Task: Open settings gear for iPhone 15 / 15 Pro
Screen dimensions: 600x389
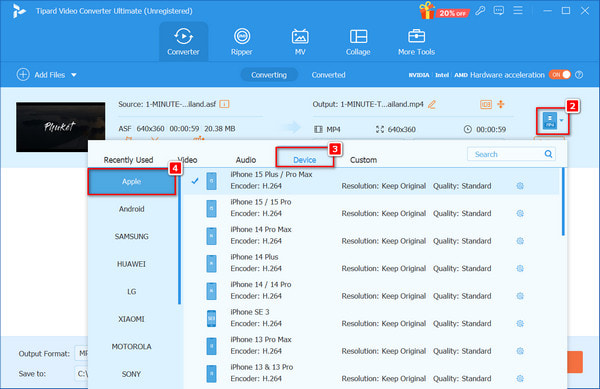Action: click(x=520, y=213)
